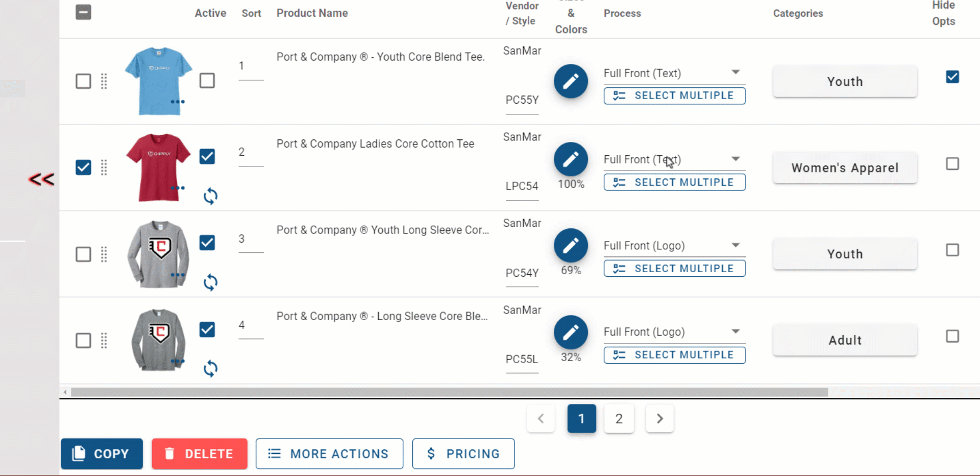The image size is (980, 476).
Task: Go to the previous page arrow
Action: 541,419
